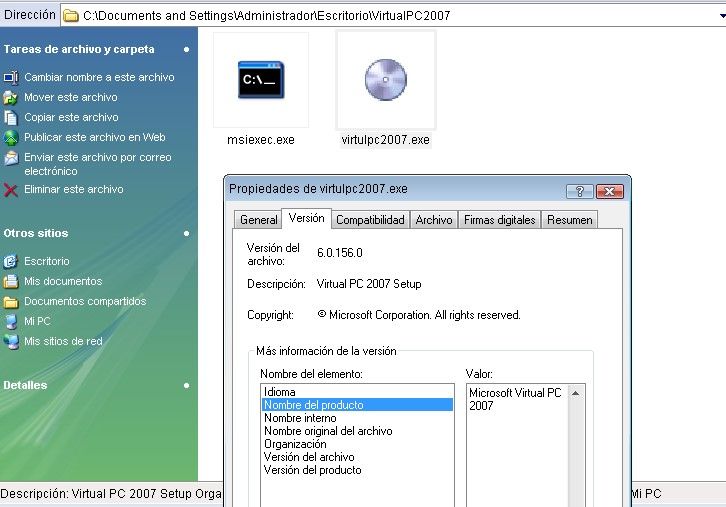The height and width of the screenshot is (507, 726).
Task: Select Versión del archivo list item
Action: (x=357, y=457)
